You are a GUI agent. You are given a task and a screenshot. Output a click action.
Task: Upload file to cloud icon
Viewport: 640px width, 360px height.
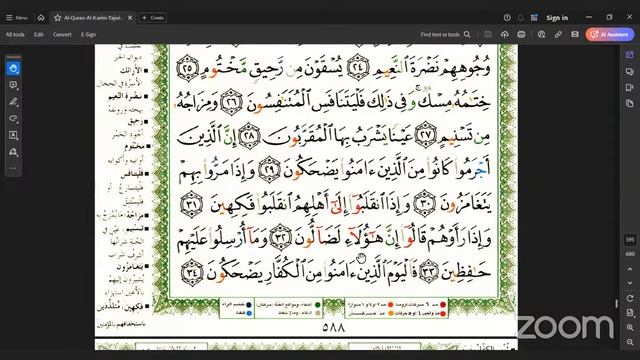[504, 35]
